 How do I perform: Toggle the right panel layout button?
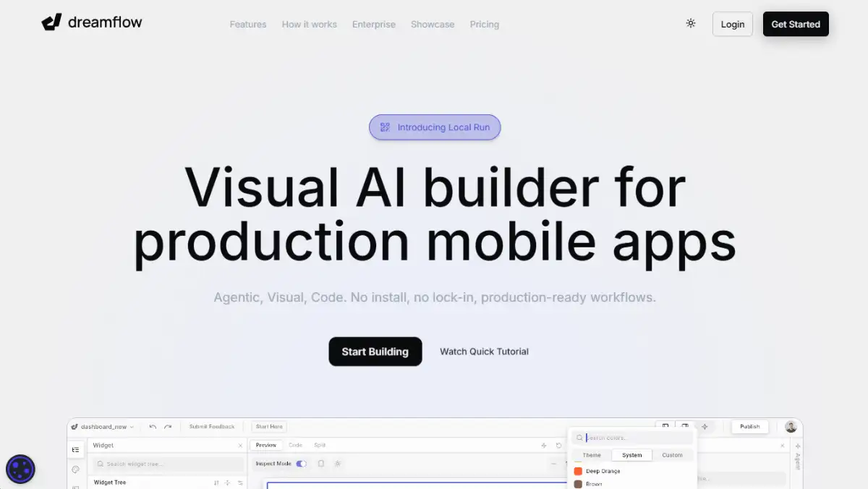pyautogui.click(x=684, y=426)
